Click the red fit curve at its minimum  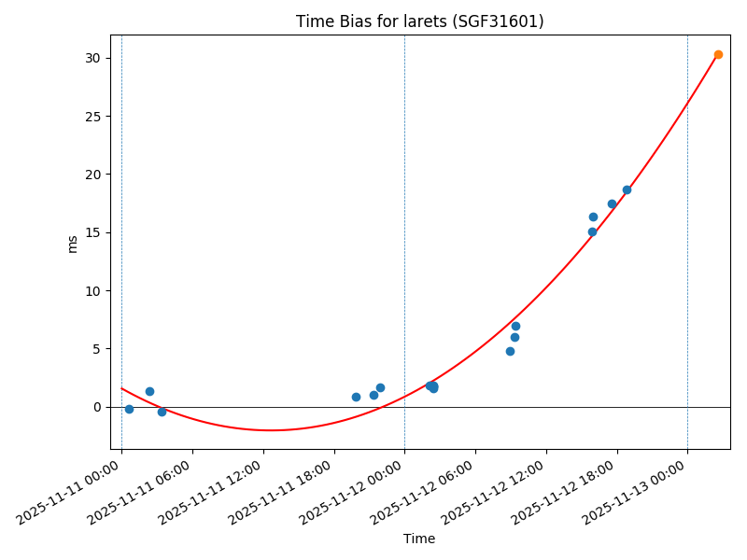coord(271,430)
